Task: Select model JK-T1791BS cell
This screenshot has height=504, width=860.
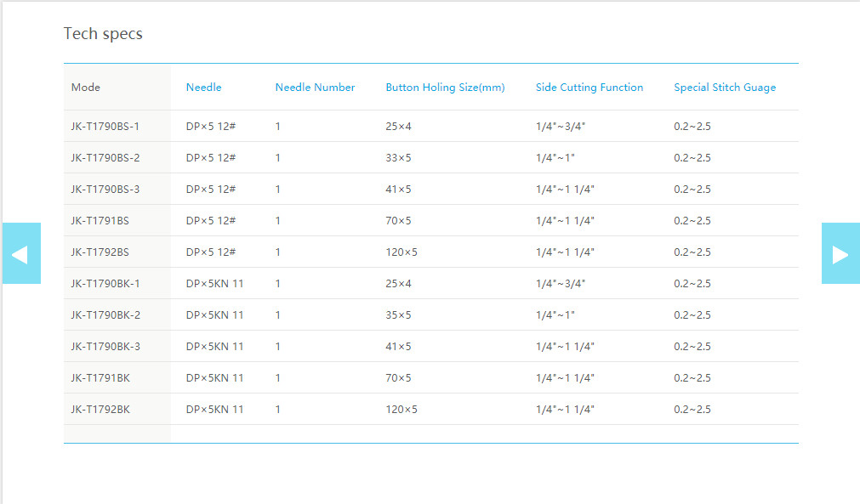Action: [100, 221]
